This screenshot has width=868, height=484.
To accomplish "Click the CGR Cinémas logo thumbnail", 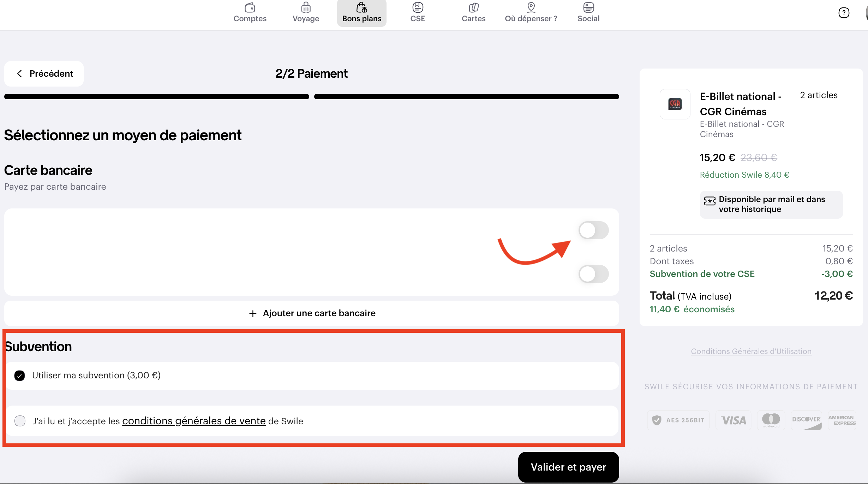I will click(x=675, y=104).
